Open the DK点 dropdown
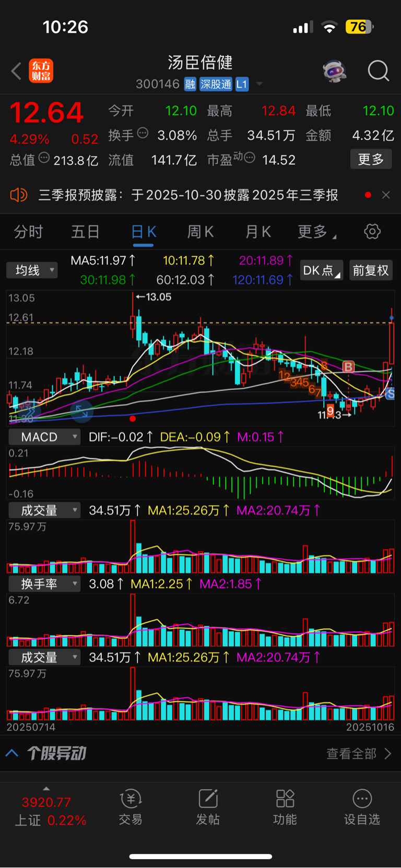This screenshot has width=401, height=868. tap(322, 270)
